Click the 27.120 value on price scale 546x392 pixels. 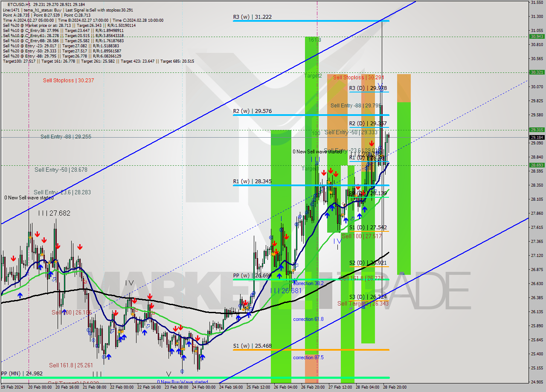[x=537, y=255]
